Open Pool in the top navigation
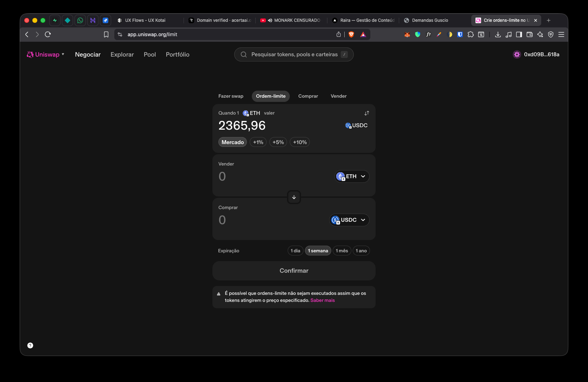The height and width of the screenshot is (382, 588). [x=150, y=54]
